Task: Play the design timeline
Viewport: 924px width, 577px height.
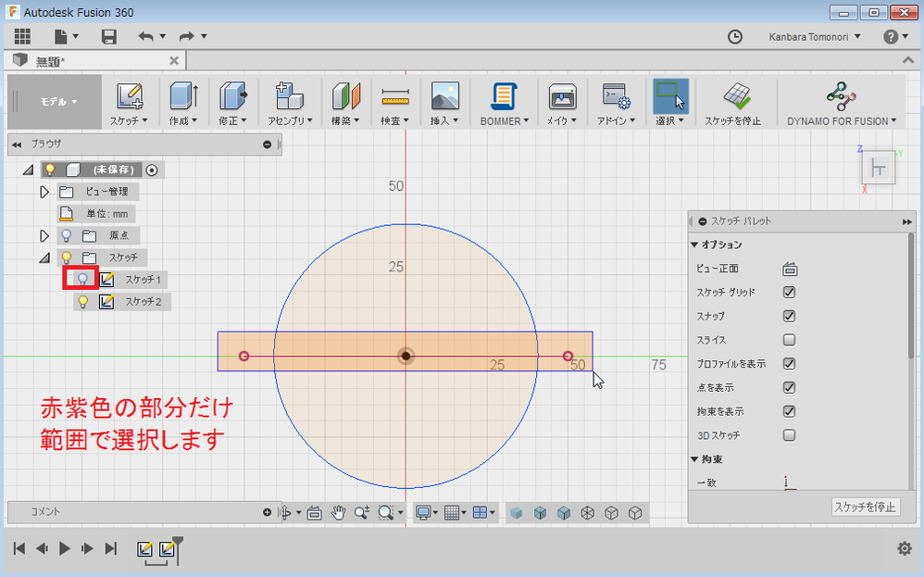Action: point(64,548)
